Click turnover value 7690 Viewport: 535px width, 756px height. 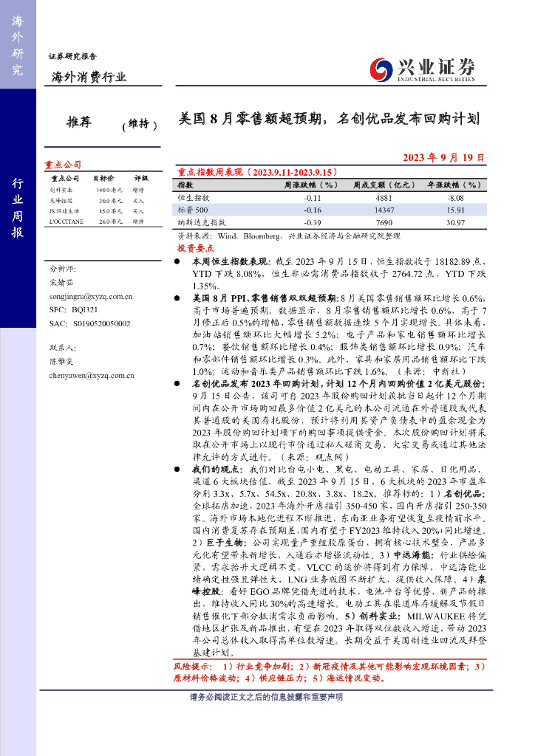point(384,223)
